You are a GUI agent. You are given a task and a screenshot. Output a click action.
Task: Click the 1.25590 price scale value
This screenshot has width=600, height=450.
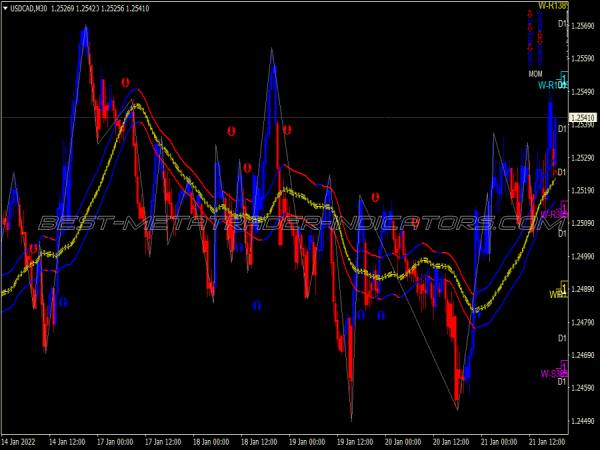pos(583,59)
